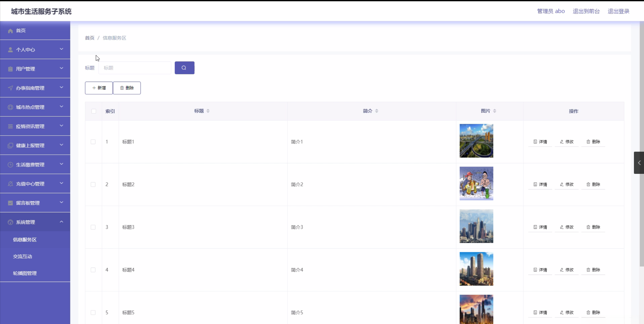Image resolution: width=644 pixels, height=324 pixels.
Task: Expand the 个人中心 menu chevron
Action: point(61,49)
